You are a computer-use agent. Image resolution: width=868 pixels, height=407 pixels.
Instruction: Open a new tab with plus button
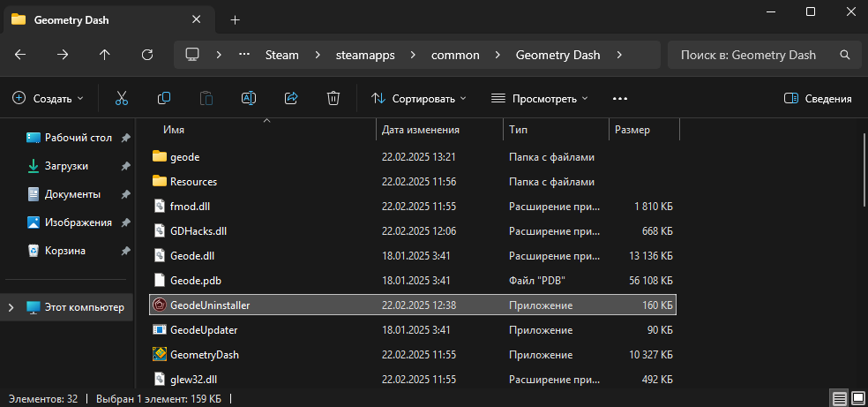click(235, 19)
